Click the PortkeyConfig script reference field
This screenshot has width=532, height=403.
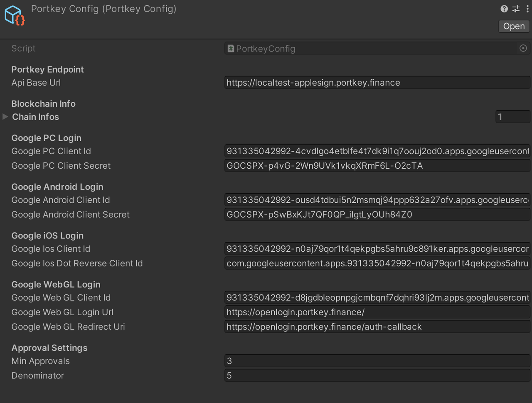coord(377,48)
